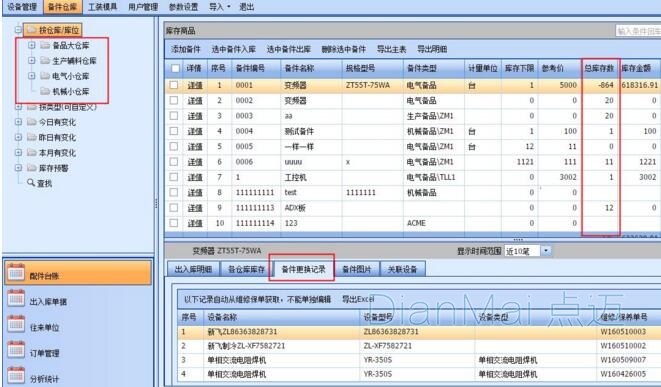Open the 详情 link for 测试备件 row
Viewport: 661px width, 387px height.
click(x=195, y=131)
